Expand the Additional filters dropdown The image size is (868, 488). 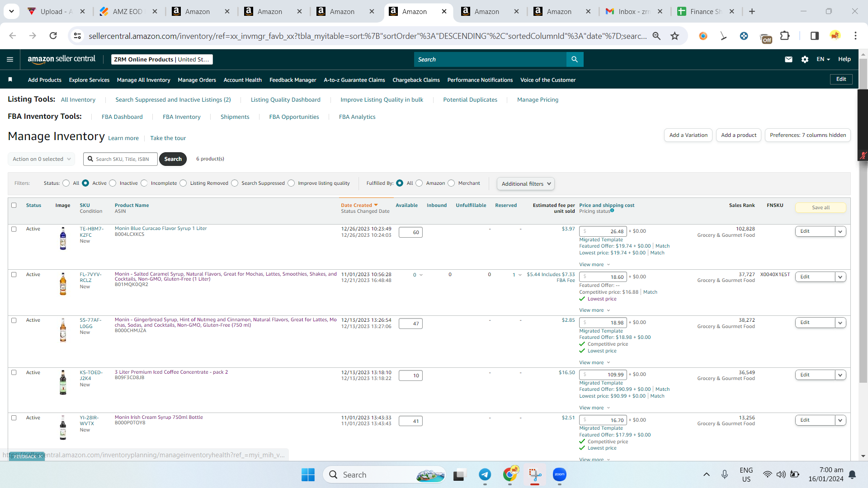pyautogui.click(x=526, y=184)
